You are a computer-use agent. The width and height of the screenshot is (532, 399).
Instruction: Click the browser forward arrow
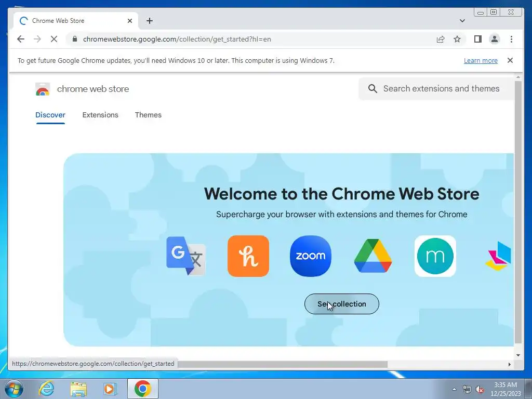click(37, 39)
